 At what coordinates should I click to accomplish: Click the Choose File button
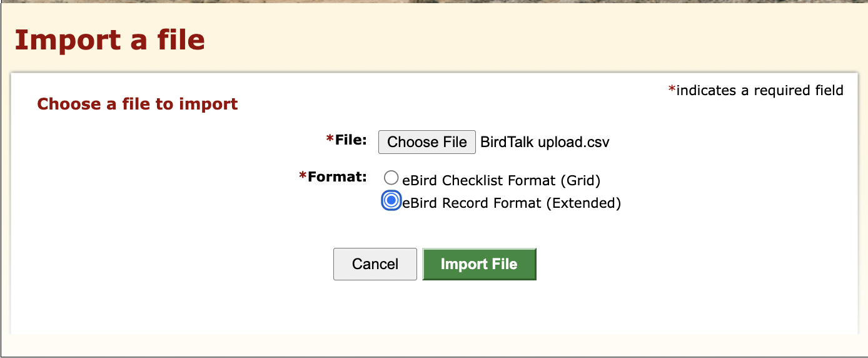click(426, 142)
